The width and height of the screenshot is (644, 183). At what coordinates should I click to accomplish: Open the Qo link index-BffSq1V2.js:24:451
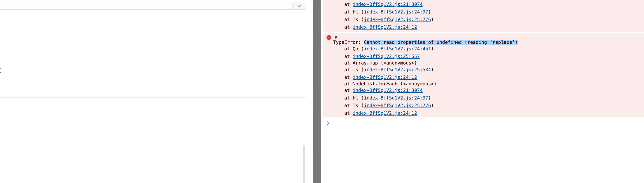[397, 49]
